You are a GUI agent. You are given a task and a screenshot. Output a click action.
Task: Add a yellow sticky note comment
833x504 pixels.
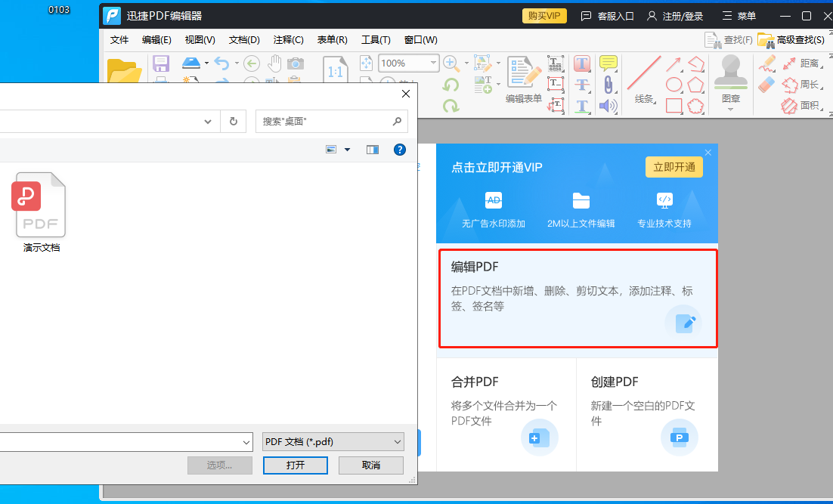coord(608,63)
